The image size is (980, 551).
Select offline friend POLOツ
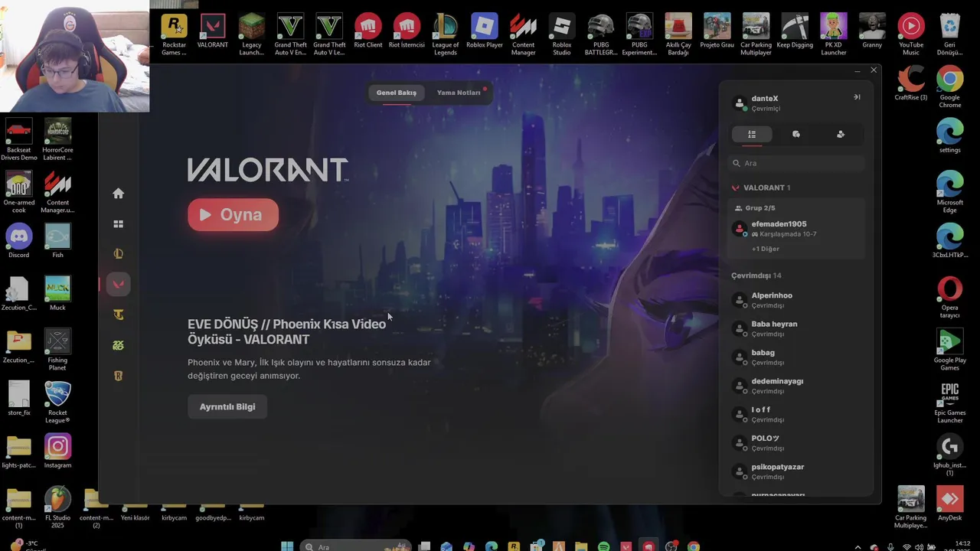pos(796,443)
